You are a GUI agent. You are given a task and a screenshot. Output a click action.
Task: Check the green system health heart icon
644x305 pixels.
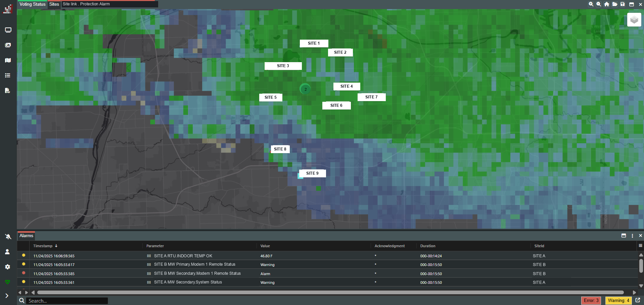(7, 282)
